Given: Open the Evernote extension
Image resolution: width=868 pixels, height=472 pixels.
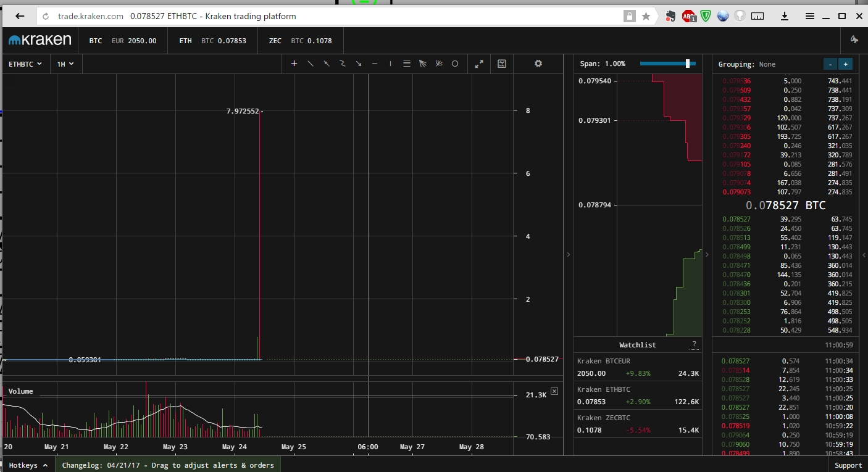Looking at the screenshot, I should 670,16.
